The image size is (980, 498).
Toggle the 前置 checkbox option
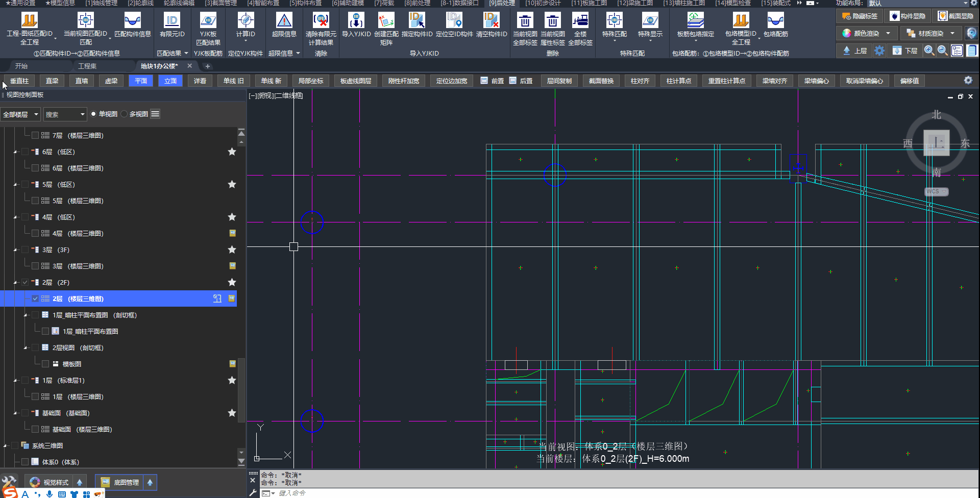484,81
